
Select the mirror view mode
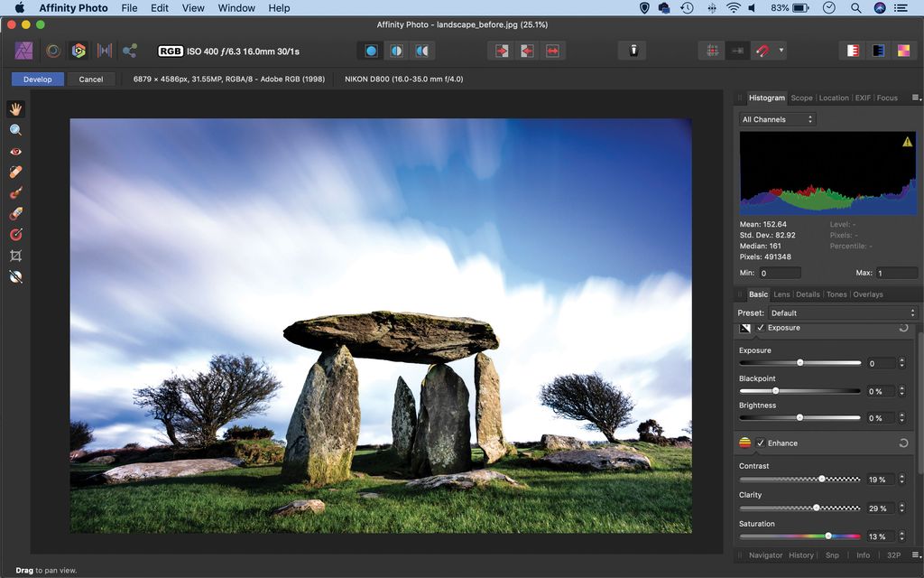[x=421, y=51]
